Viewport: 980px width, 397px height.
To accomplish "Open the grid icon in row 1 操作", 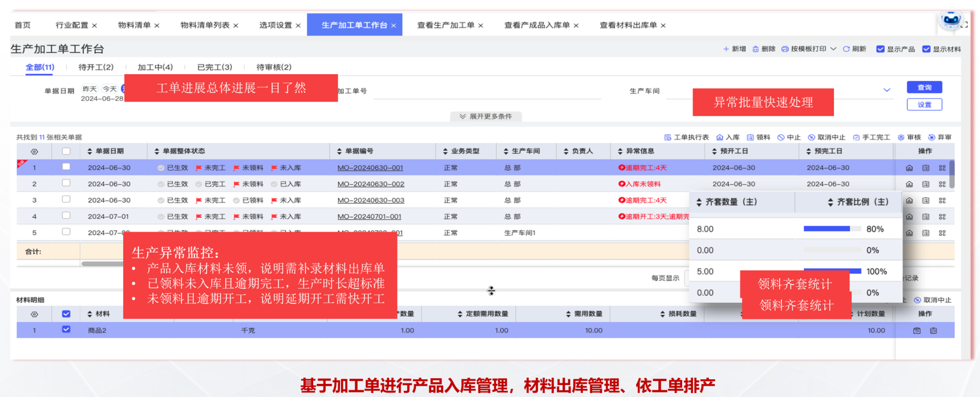I will pos(942,168).
